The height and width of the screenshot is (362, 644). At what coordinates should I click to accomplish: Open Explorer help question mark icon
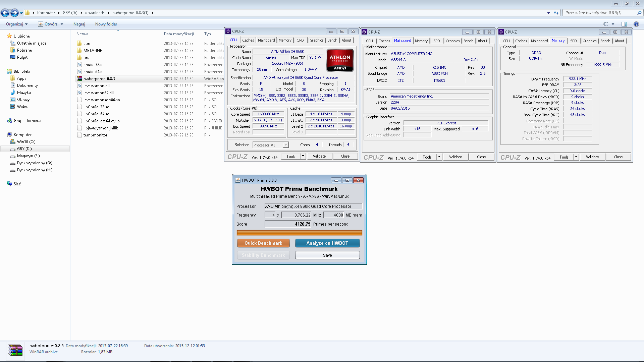(x=636, y=24)
